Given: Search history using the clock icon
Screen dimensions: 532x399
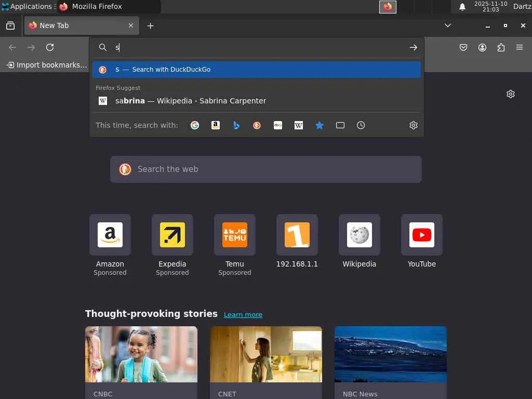Looking at the screenshot, I should click(361, 125).
